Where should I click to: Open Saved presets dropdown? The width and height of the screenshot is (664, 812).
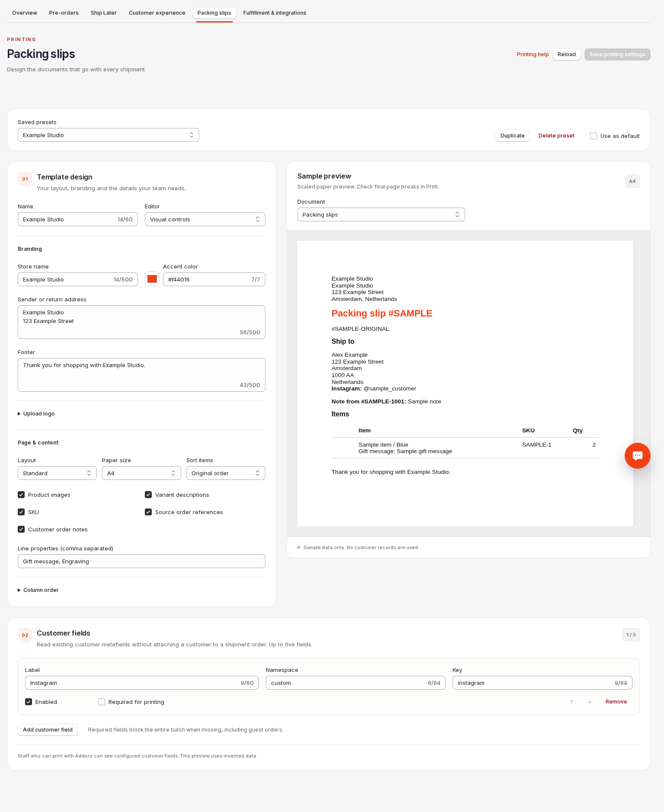tap(109, 135)
